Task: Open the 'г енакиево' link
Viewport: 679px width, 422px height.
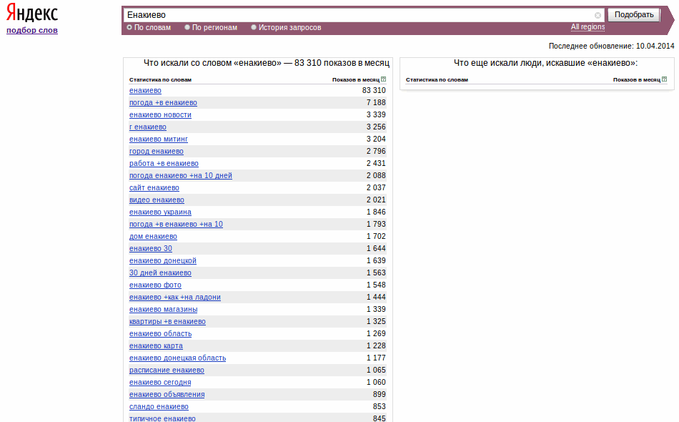Action: 148,127
